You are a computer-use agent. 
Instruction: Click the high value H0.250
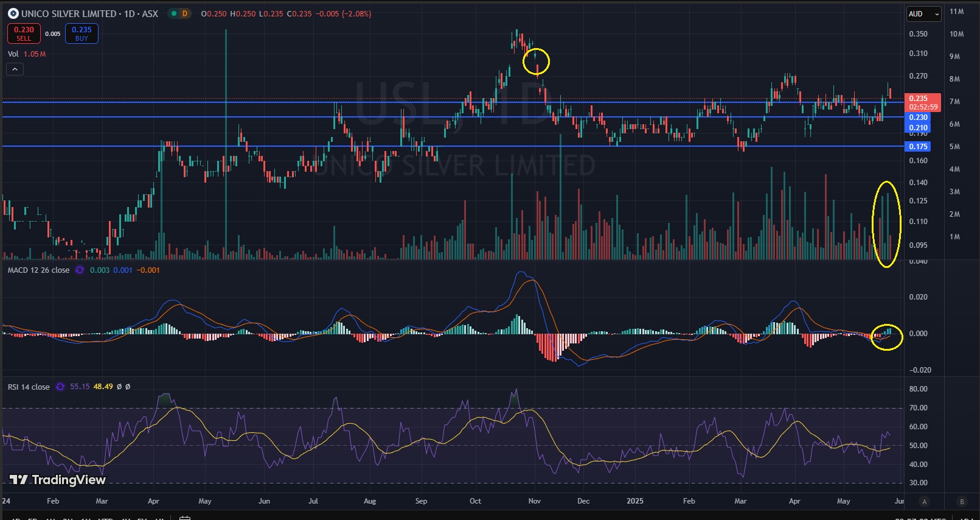point(243,14)
